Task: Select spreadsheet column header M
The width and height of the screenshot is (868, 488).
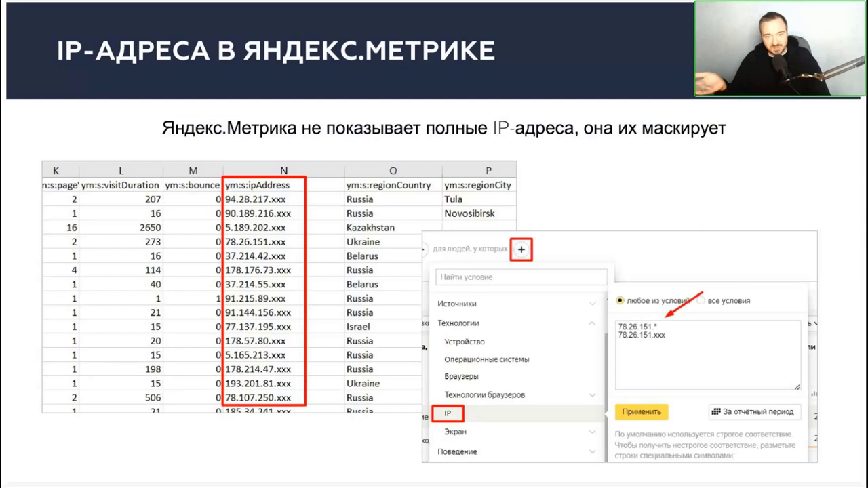Action: click(x=193, y=171)
